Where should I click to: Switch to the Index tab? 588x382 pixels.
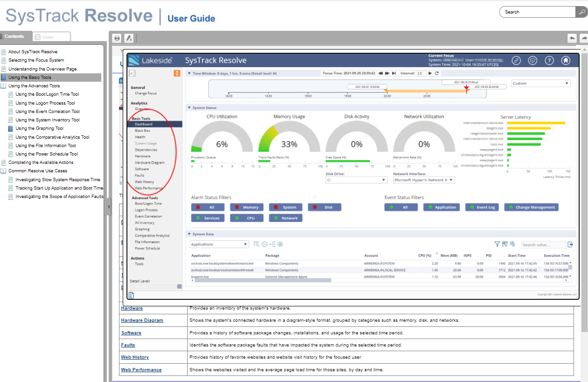[x=51, y=37]
